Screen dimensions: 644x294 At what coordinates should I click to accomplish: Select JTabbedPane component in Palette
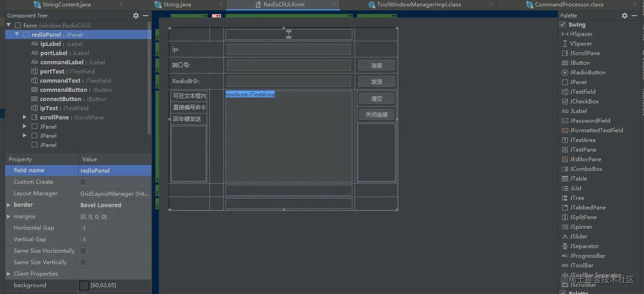[x=584, y=208]
